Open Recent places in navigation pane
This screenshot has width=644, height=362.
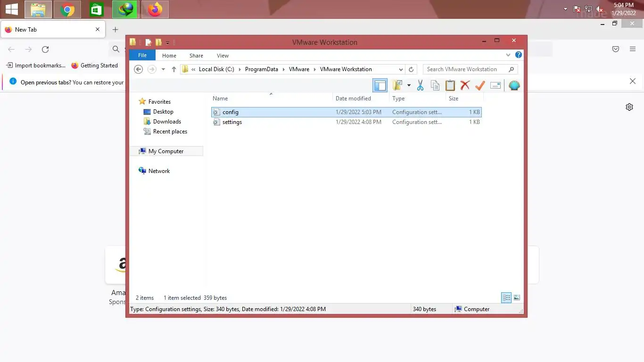pos(170,132)
